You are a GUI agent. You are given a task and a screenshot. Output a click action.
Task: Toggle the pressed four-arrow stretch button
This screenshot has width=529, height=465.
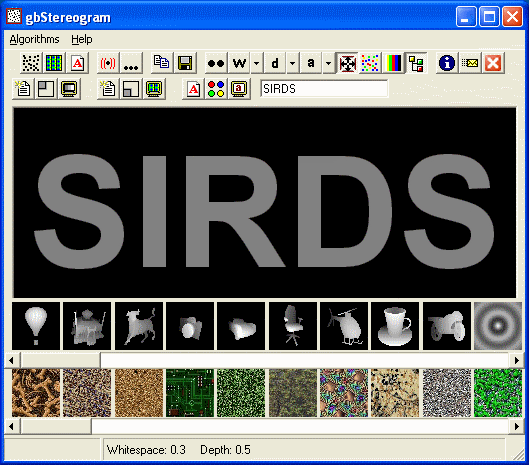347,63
